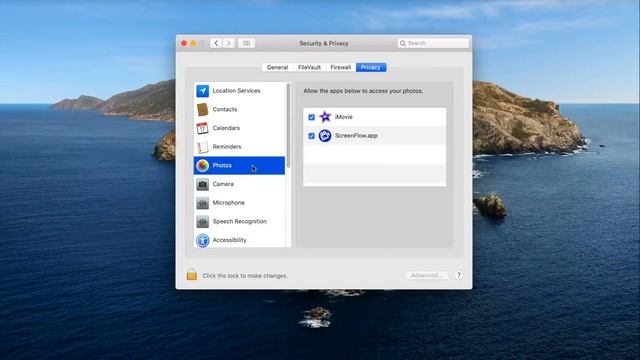
Task: Uncheck the ScreenFlow.app access checkbox
Action: pyautogui.click(x=311, y=136)
